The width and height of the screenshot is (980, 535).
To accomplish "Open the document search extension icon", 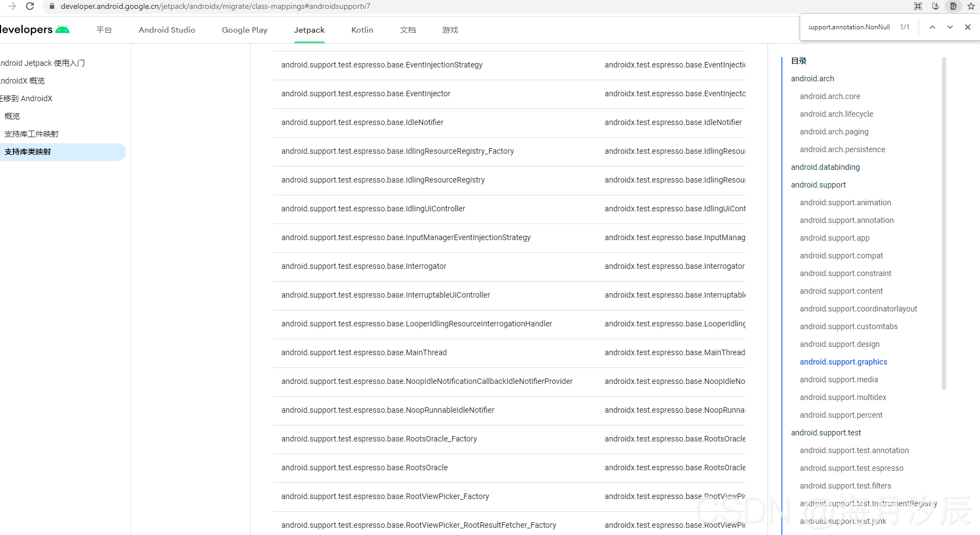I will (953, 7).
